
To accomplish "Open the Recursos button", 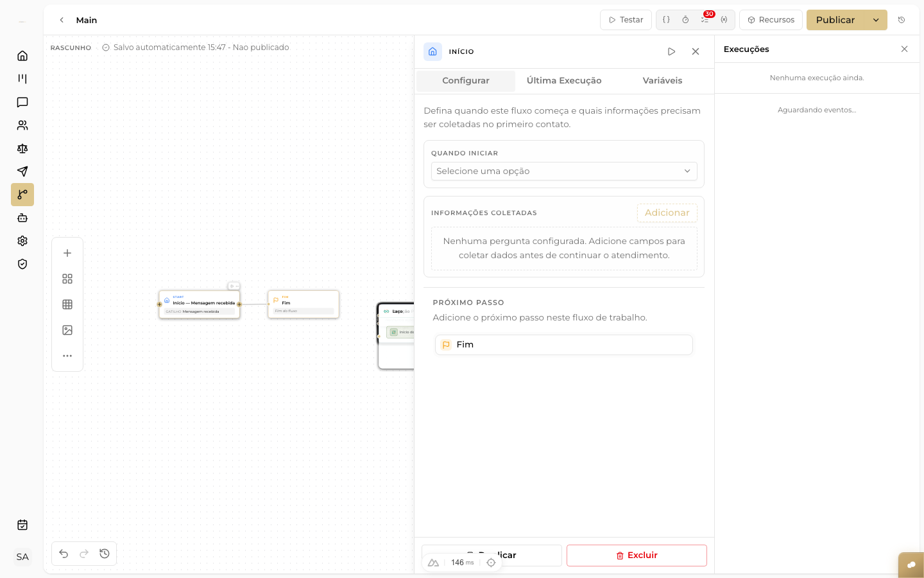I will pos(771,20).
